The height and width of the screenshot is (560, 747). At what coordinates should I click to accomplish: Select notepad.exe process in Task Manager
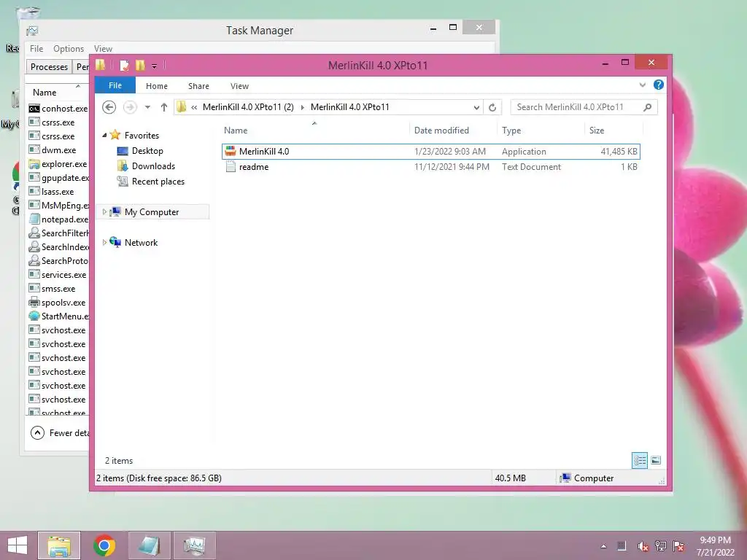[x=58, y=219]
